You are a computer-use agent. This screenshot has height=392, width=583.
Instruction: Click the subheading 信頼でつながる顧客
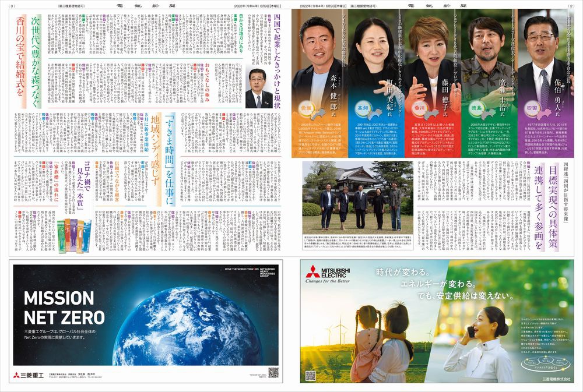coord(117,182)
